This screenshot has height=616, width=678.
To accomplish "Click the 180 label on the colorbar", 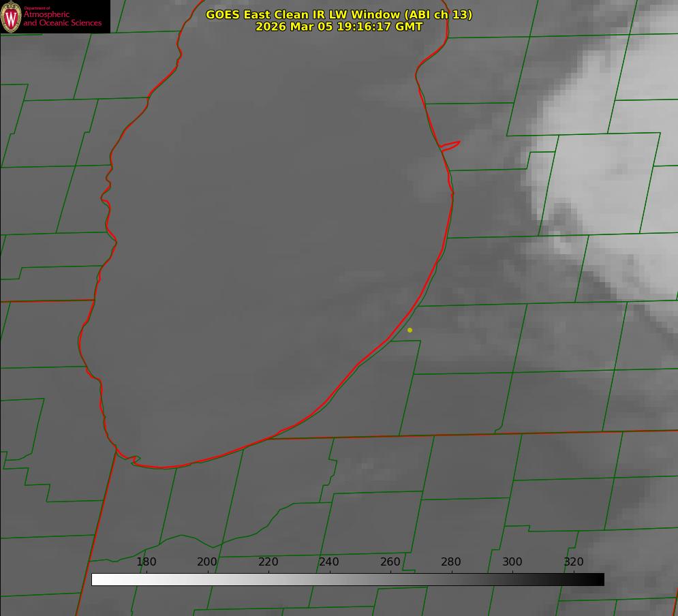I will click(x=147, y=562).
